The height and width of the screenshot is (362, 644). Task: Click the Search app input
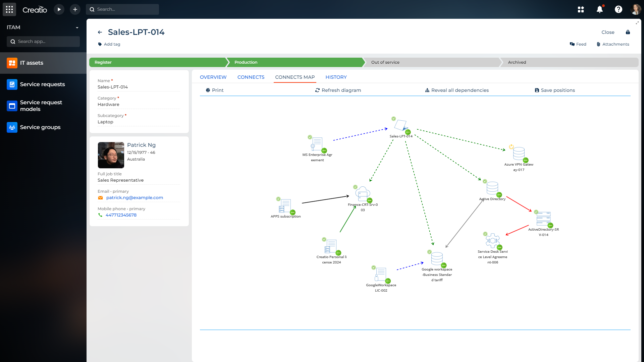(x=43, y=42)
